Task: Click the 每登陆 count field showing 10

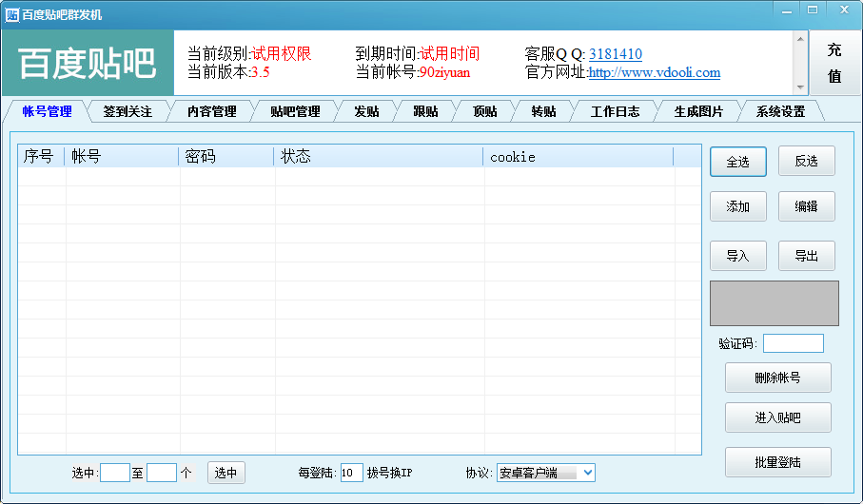Action: coord(352,473)
